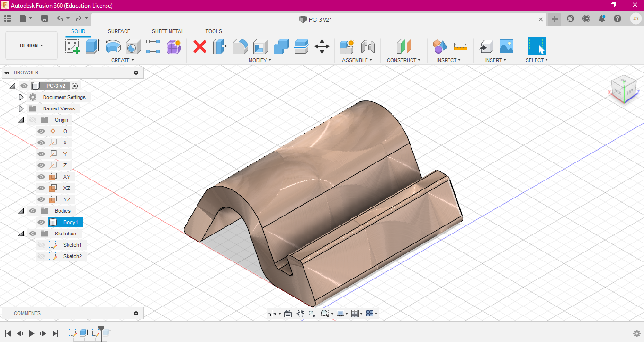
Task: Select the Joint tool
Action: [367, 46]
